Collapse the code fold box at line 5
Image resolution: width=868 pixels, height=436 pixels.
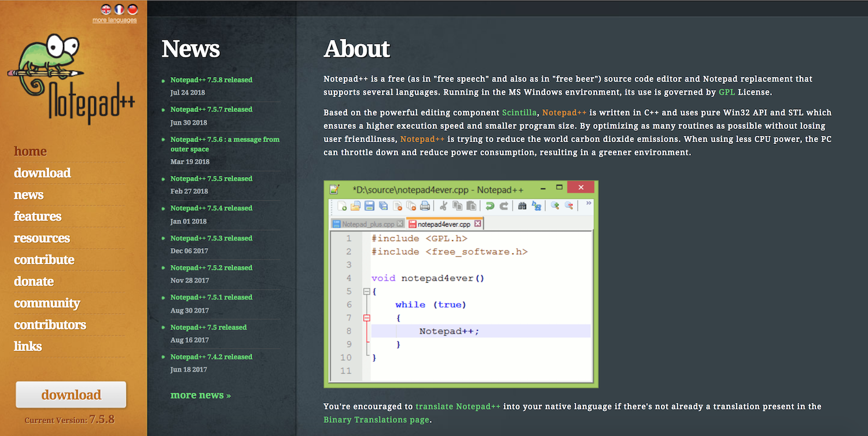(x=366, y=291)
